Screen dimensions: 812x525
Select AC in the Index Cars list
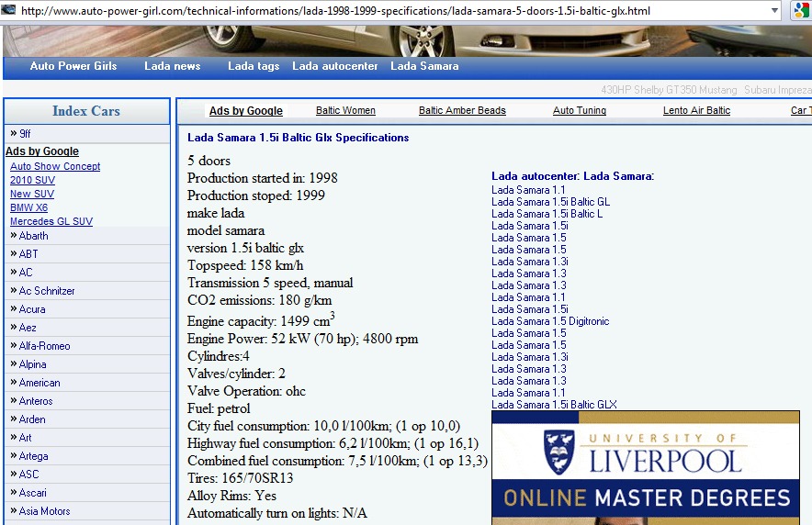(26, 273)
